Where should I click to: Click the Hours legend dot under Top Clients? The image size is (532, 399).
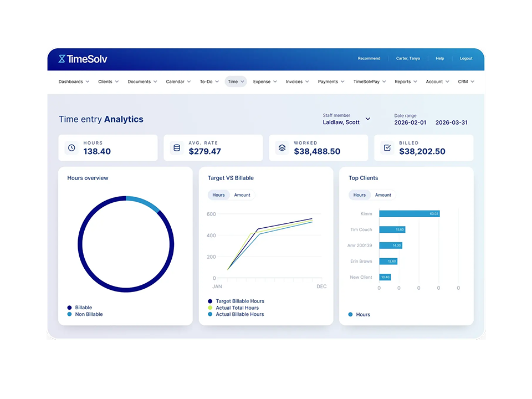click(x=351, y=315)
